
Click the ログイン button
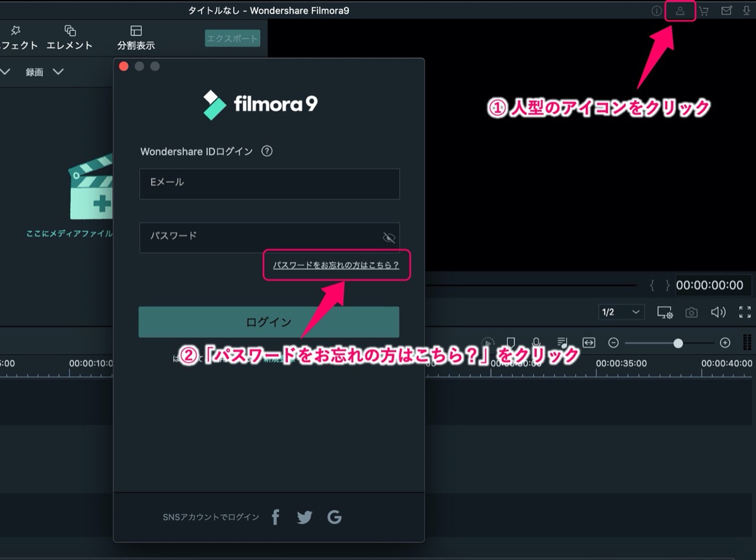269,322
